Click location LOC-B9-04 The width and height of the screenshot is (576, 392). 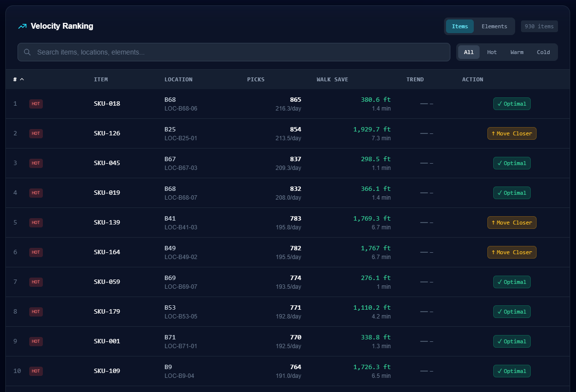(x=179, y=376)
